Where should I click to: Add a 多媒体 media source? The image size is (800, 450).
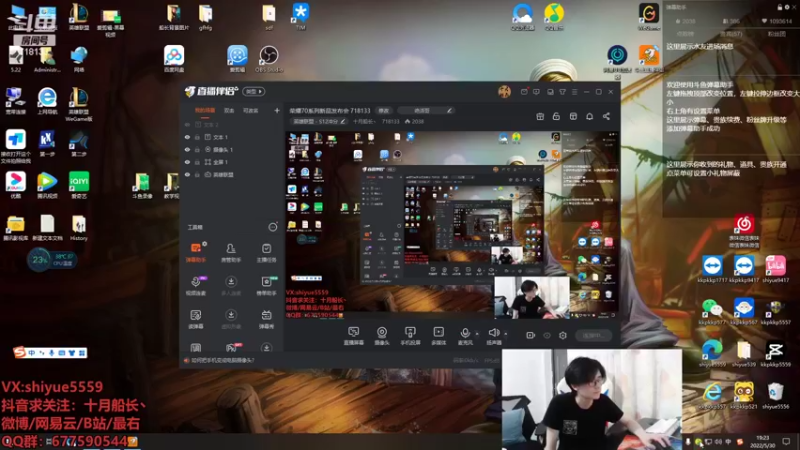(438, 336)
